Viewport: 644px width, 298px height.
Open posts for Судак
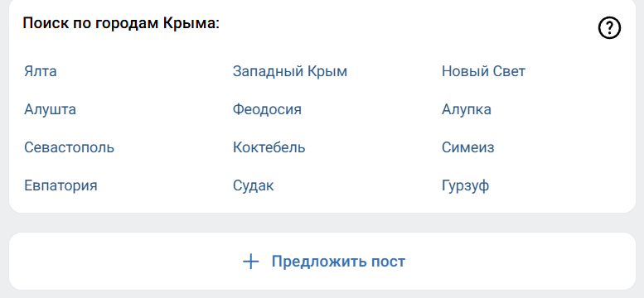pos(253,185)
